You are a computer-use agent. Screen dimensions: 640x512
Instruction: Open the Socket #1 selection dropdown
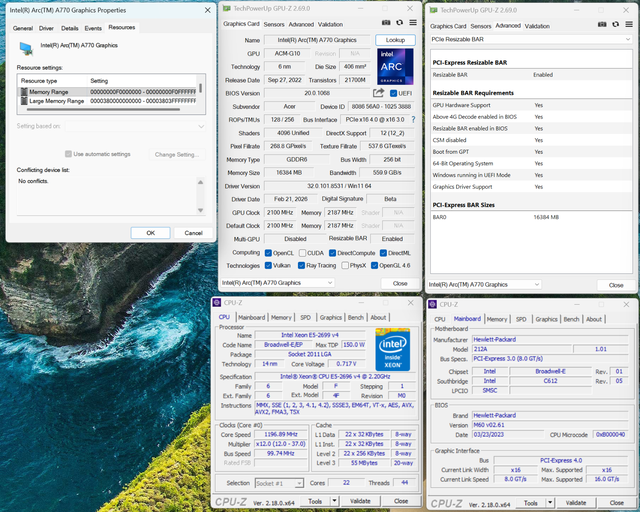(x=279, y=483)
